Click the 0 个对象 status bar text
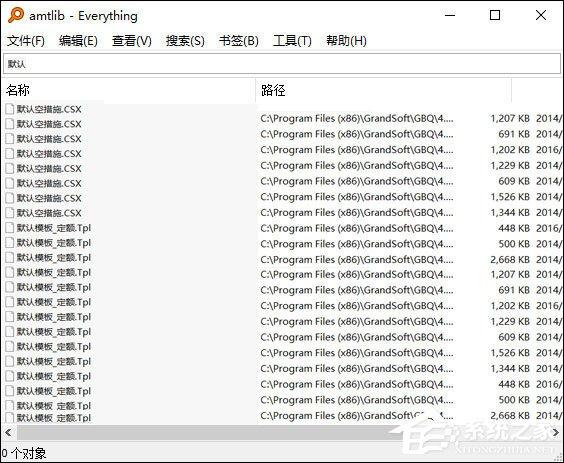 tap(24, 453)
